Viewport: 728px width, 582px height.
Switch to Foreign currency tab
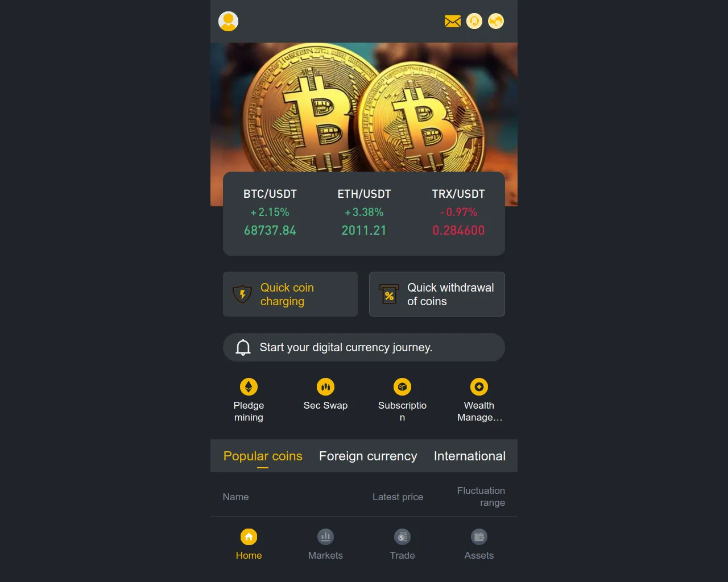[368, 456]
